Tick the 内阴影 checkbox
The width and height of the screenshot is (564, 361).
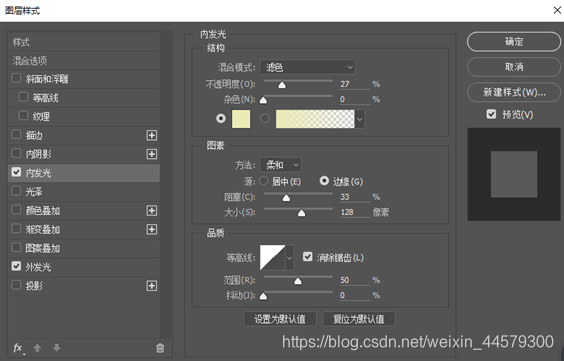pos(16,153)
